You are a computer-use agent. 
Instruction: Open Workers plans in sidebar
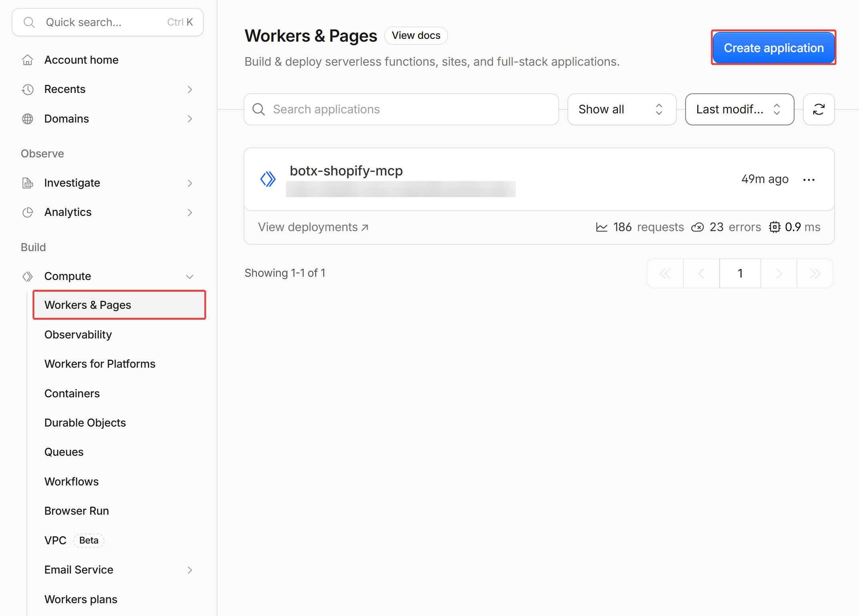pos(81,600)
